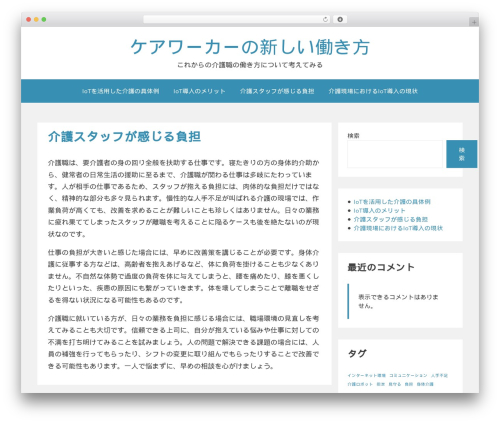Add a new browser tab with plus
This screenshot has height=423, width=500.
(474, 22)
